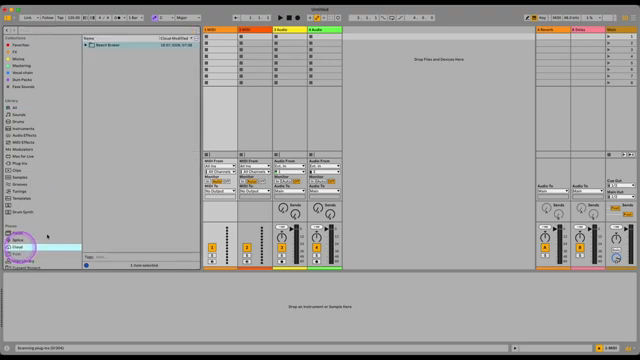
Task: Open the root note C dropdown
Action: (166, 18)
